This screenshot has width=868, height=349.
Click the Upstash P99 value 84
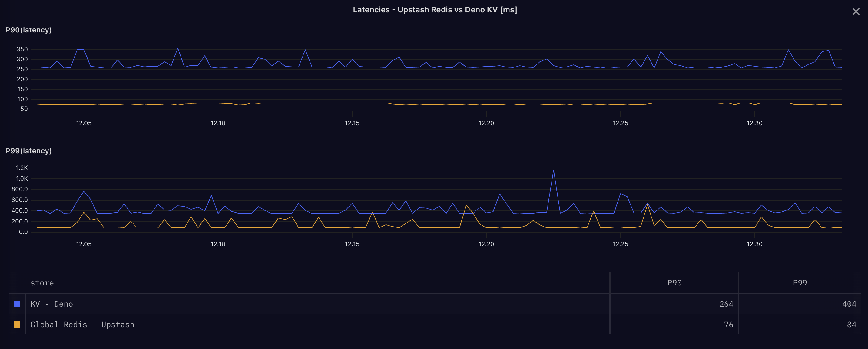[851, 325]
